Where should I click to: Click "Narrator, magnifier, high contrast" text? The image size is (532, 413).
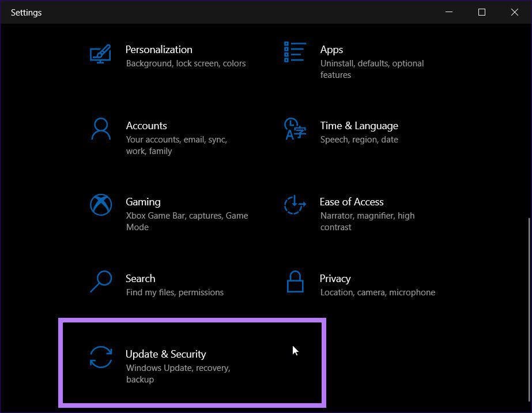pyautogui.click(x=368, y=221)
